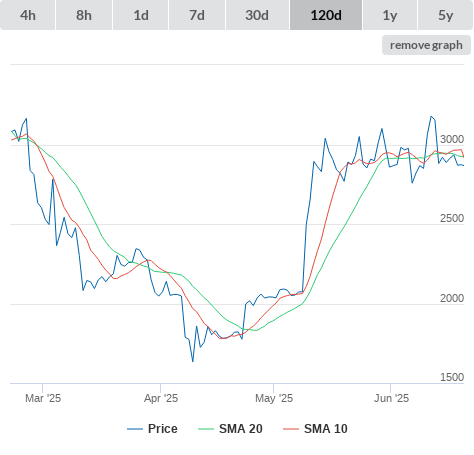This screenshot has height=455, width=474.
Task: Click the 1500 y-axis value
Action: point(452,377)
